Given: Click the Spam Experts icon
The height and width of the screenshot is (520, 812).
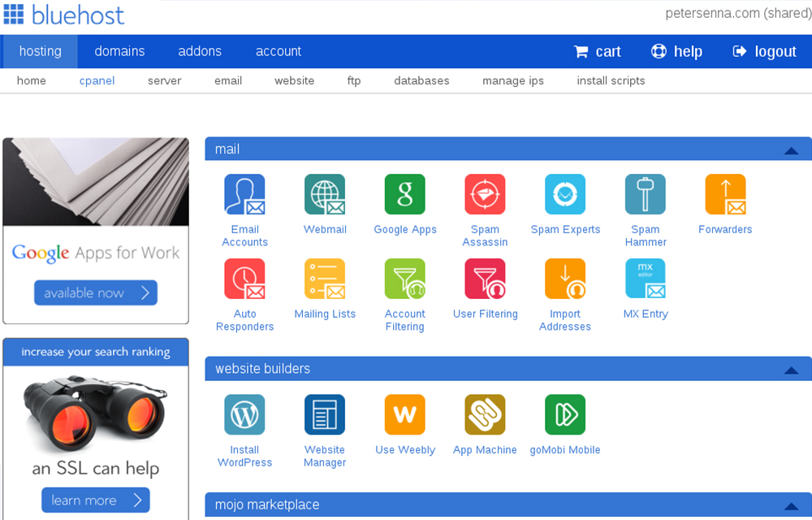Looking at the screenshot, I should tap(565, 194).
